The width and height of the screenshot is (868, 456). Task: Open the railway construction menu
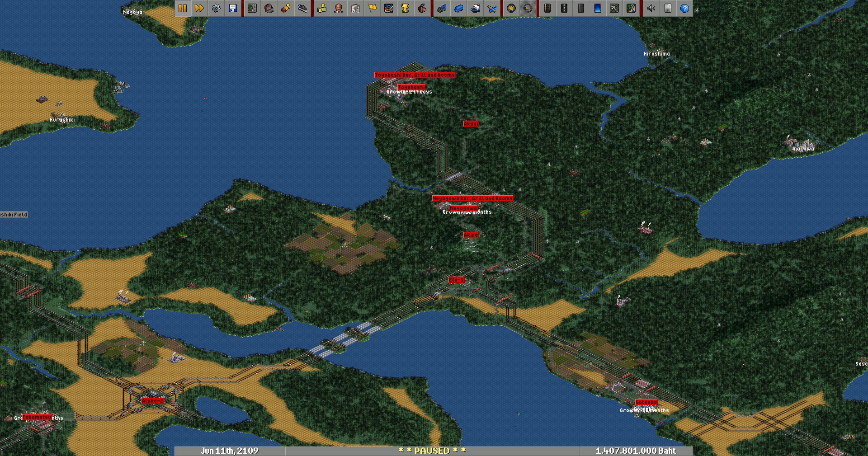(547, 8)
